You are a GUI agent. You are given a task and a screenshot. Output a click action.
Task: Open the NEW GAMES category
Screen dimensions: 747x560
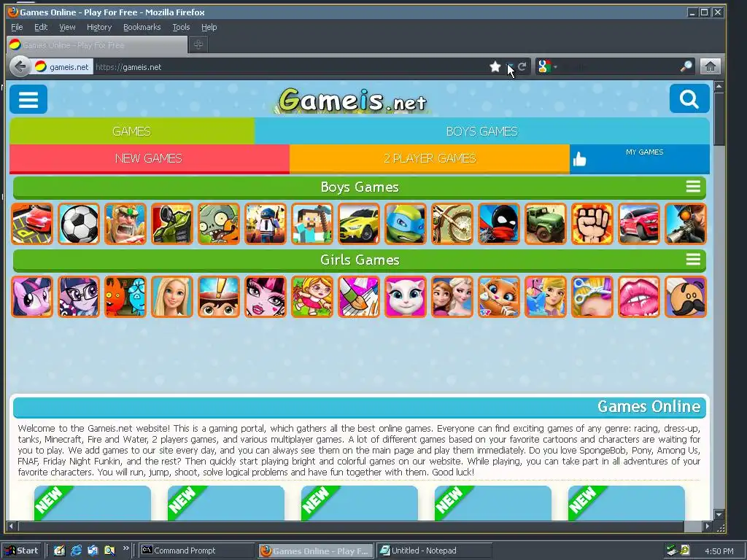pos(149,158)
